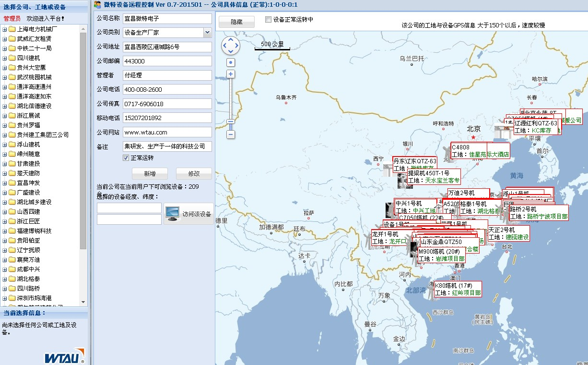Click the app icon in the title bar
588x365 pixels.
click(x=97, y=4)
